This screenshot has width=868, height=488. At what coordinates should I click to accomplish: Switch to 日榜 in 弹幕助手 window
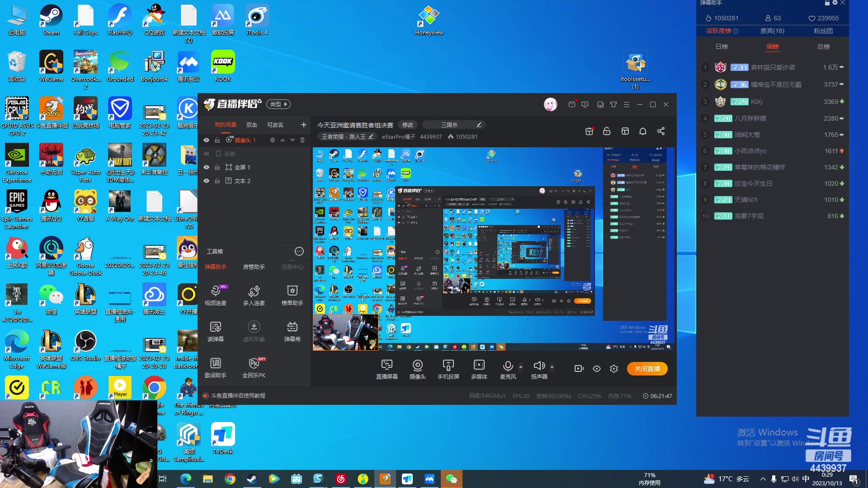[722, 47]
